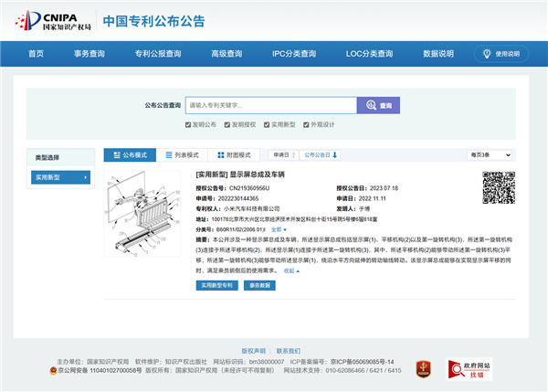Collapse the abstract with 收起
548x392 pixels.
click(x=291, y=270)
